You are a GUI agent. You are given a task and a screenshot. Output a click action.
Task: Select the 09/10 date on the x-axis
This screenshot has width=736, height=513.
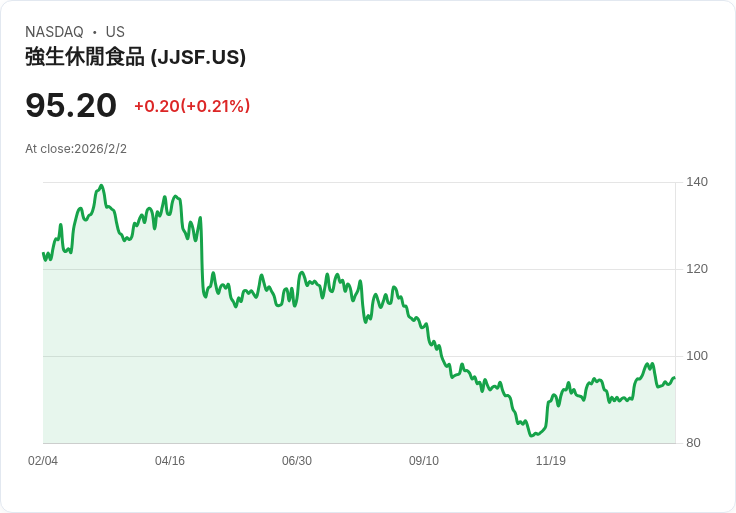(424, 461)
